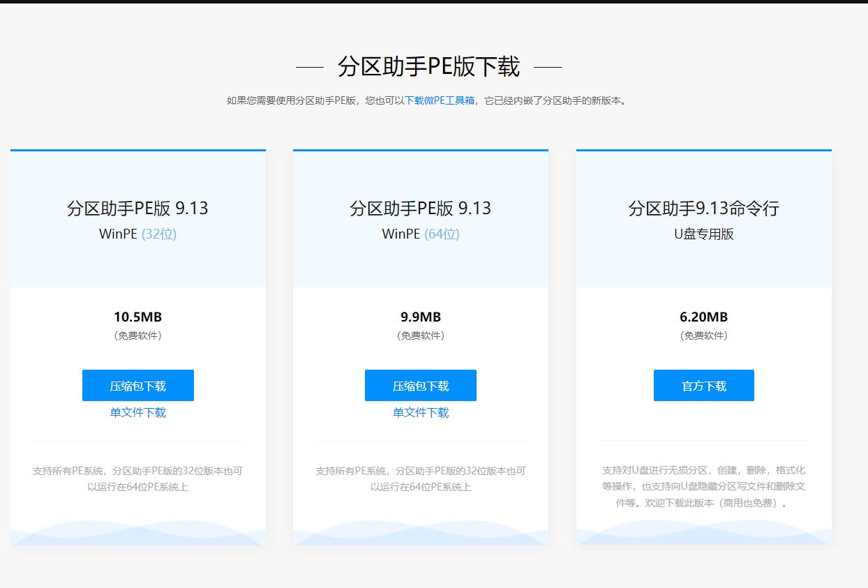This screenshot has width=868, height=588.
Task: Click the 6.20MB file size text
Action: pyautogui.click(x=703, y=316)
